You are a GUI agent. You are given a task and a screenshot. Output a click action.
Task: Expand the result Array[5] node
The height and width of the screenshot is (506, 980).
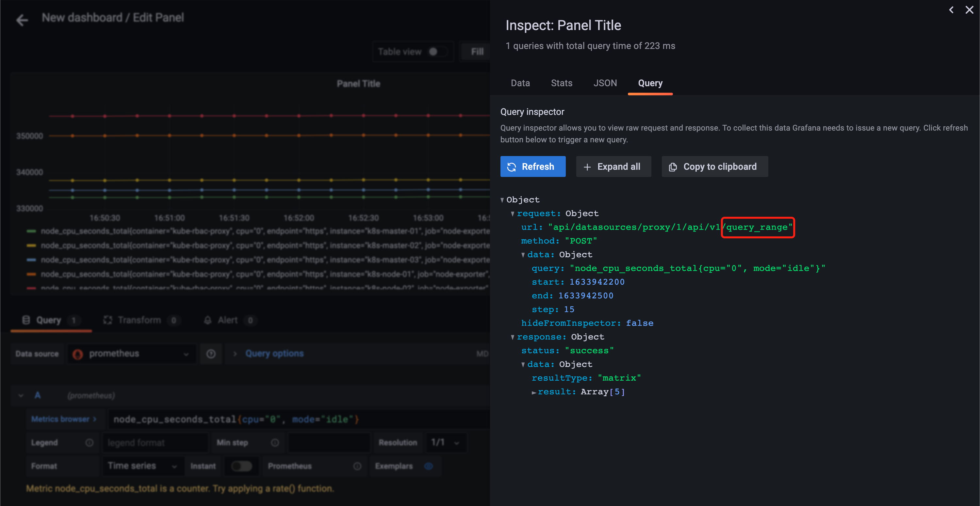pos(534,392)
